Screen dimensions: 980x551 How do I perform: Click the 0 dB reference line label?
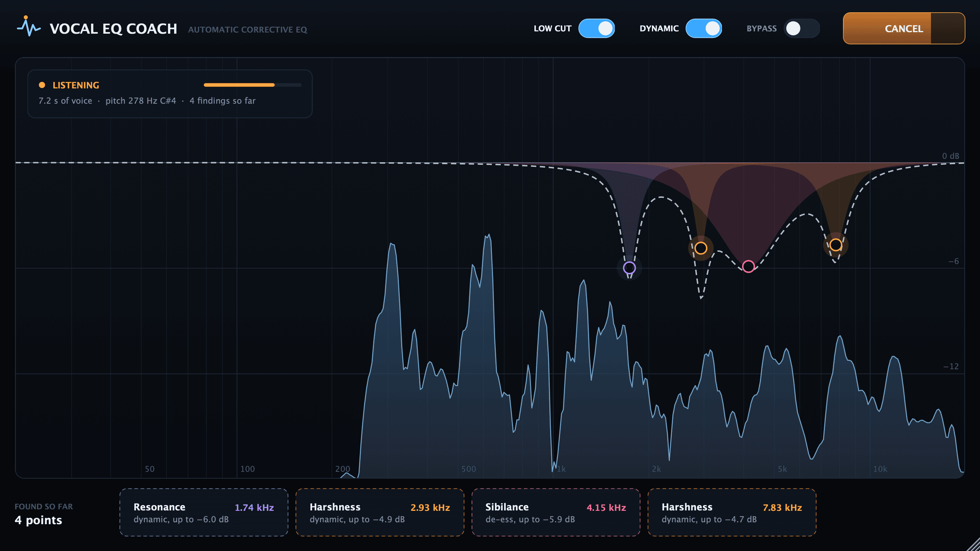[951, 156]
